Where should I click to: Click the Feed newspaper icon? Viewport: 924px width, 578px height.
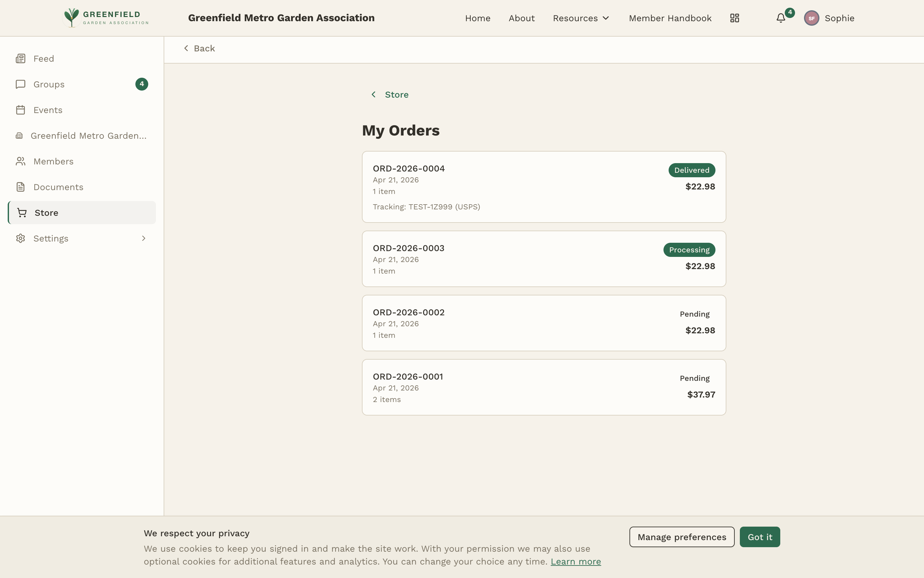(21, 58)
